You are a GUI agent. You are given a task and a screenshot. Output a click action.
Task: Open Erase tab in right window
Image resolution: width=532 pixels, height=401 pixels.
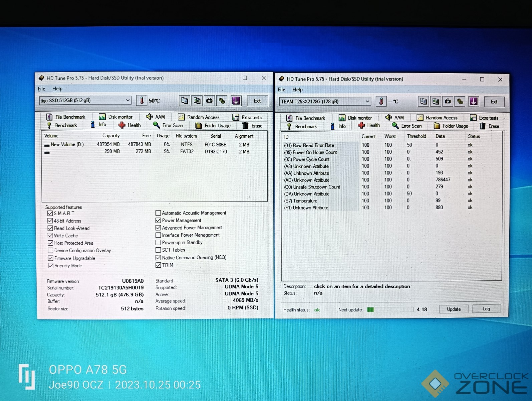tap(489, 126)
